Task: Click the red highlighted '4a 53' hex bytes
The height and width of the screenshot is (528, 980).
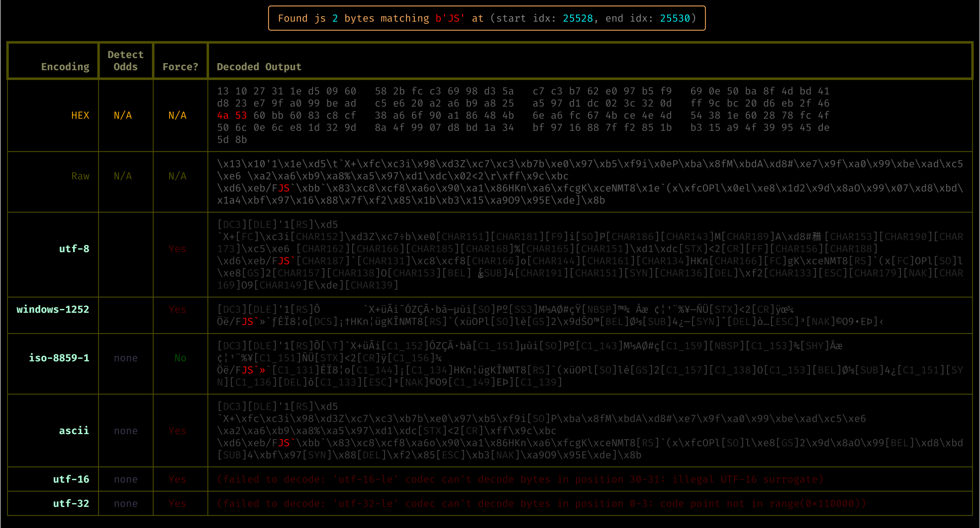Action: click(232, 115)
